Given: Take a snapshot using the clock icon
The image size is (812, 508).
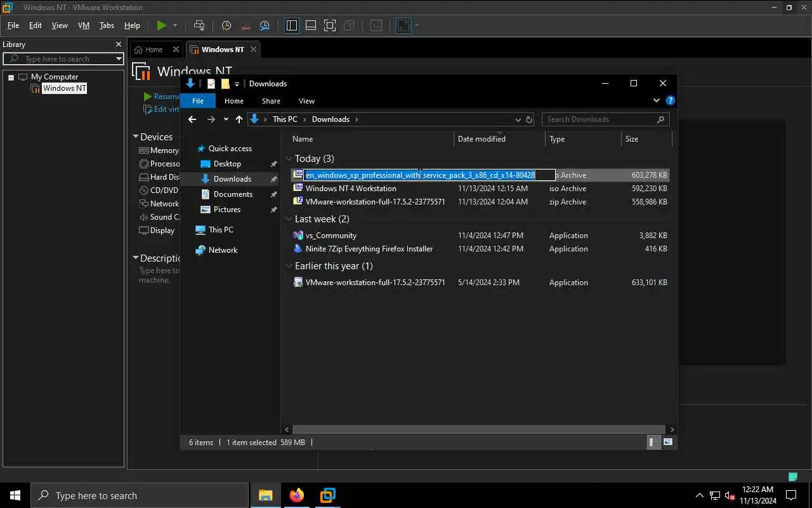Looking at the screenshot, I should coord(226,25).
